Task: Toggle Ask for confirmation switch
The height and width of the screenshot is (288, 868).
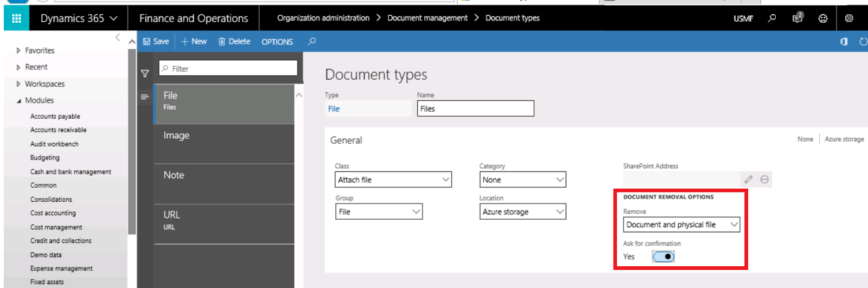Action: [x=663, y=257]
